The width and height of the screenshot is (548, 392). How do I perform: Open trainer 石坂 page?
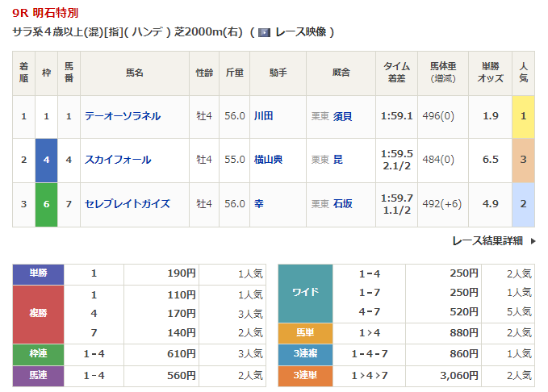tap(342, 204)
